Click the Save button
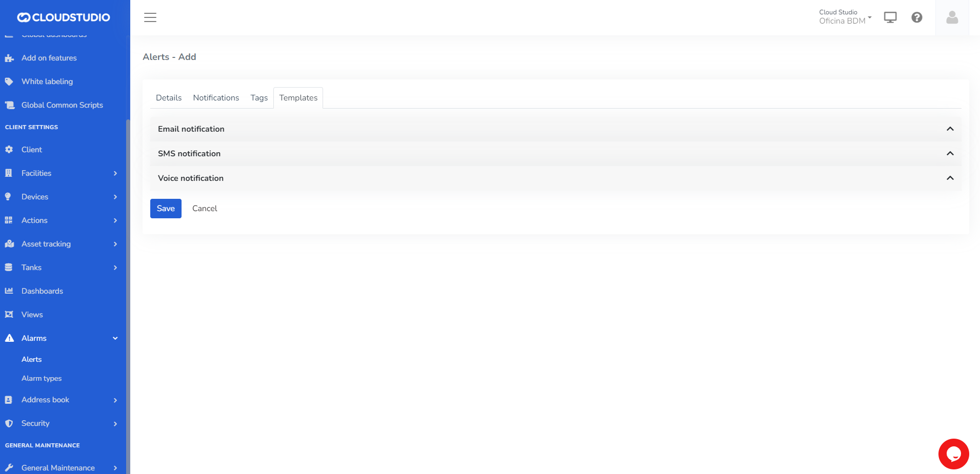This screenshot has height=474, width=980. (x=166, y=209)
